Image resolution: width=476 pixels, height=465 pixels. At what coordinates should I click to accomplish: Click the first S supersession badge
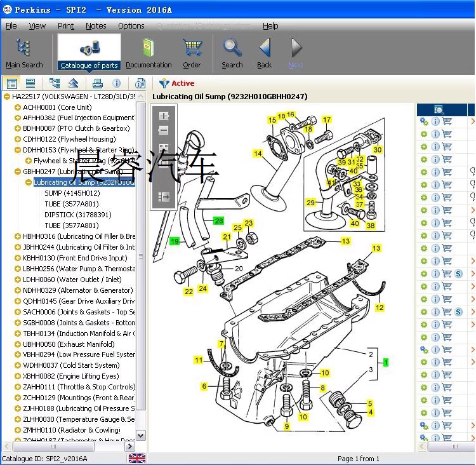click(458, 274)
